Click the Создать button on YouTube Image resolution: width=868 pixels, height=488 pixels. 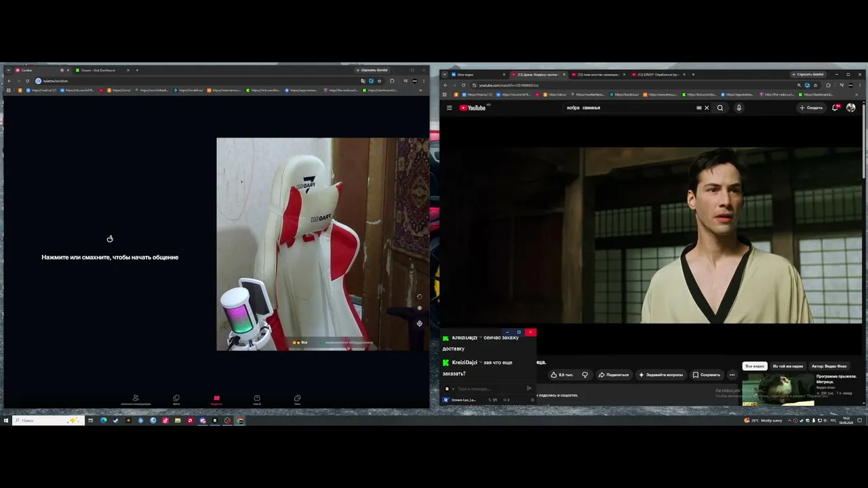pos(811,108)
